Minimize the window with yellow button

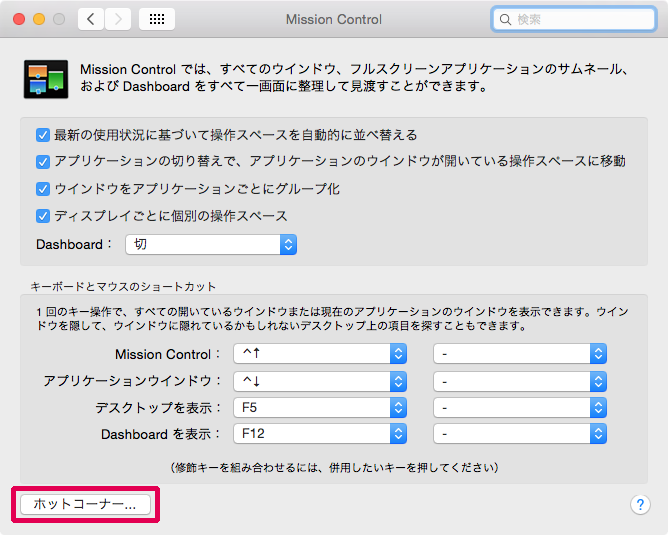tap(39, 19)
